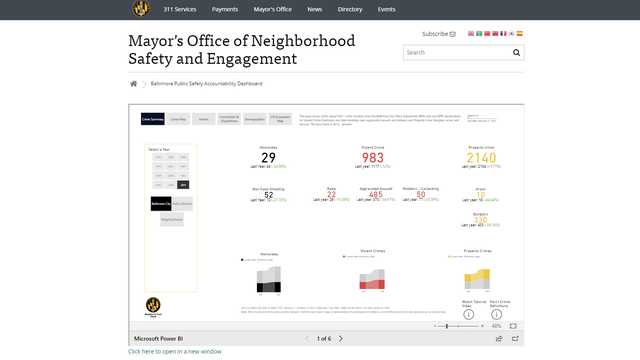Click the Power BI share icon
Screen dimensions: 640x360
coord(499,339)
